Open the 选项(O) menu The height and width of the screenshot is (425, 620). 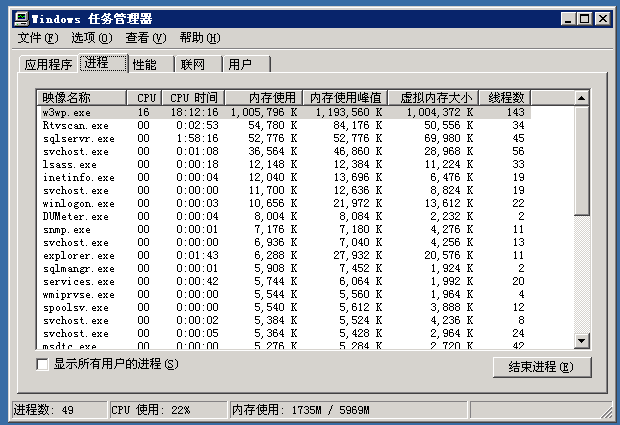[92, 38]
